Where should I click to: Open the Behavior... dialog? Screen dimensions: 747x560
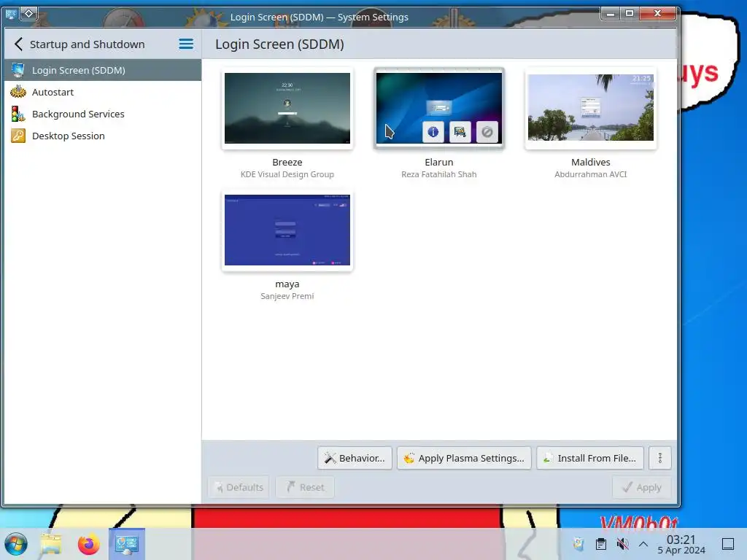click(355, 458)
